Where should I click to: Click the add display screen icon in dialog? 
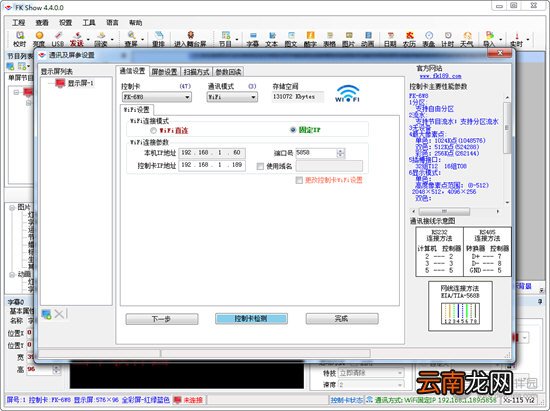click(x=46, y=314)
